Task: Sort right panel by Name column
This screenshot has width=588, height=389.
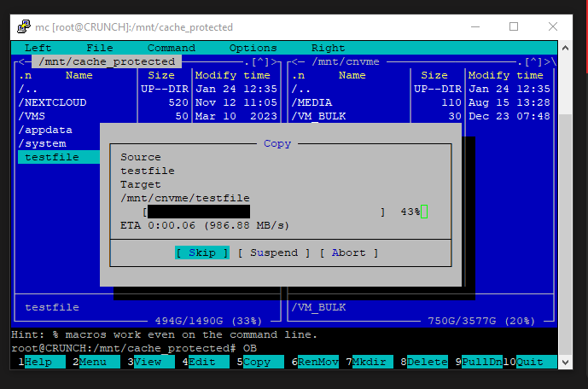Action: pyautogui.click(x=352, y=75)
